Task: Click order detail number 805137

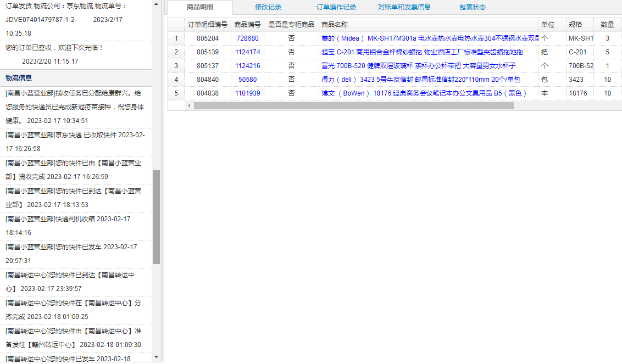Action: (x=208, y=66)
